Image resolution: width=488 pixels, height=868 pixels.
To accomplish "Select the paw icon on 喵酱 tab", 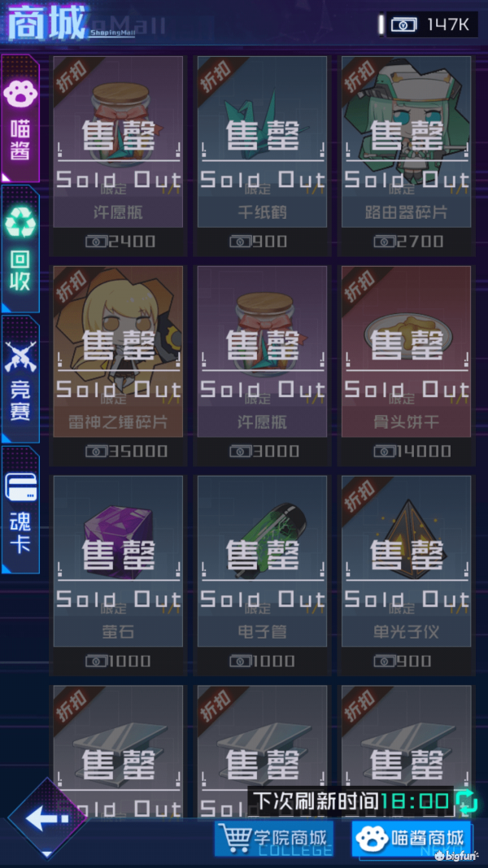I will (x=20, y=94).
